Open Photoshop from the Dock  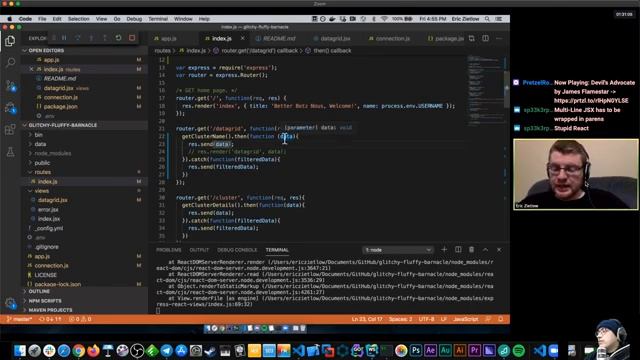coord(416,351)
